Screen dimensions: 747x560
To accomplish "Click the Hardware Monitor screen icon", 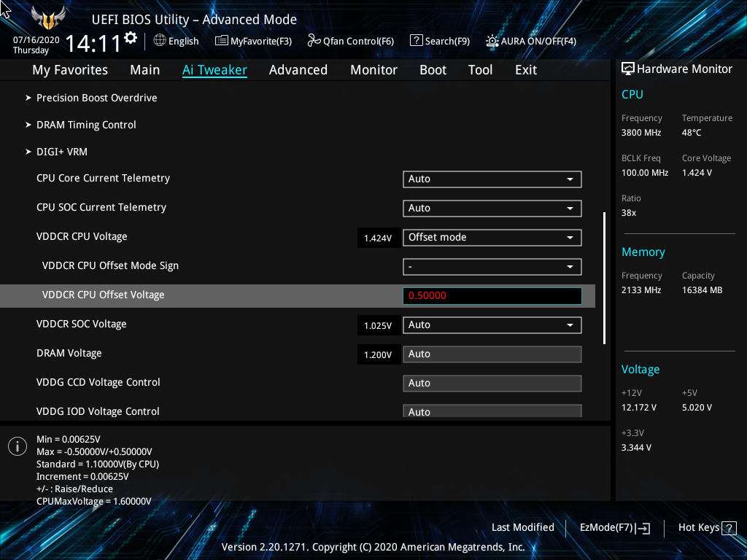I will [x=628, y=69].
